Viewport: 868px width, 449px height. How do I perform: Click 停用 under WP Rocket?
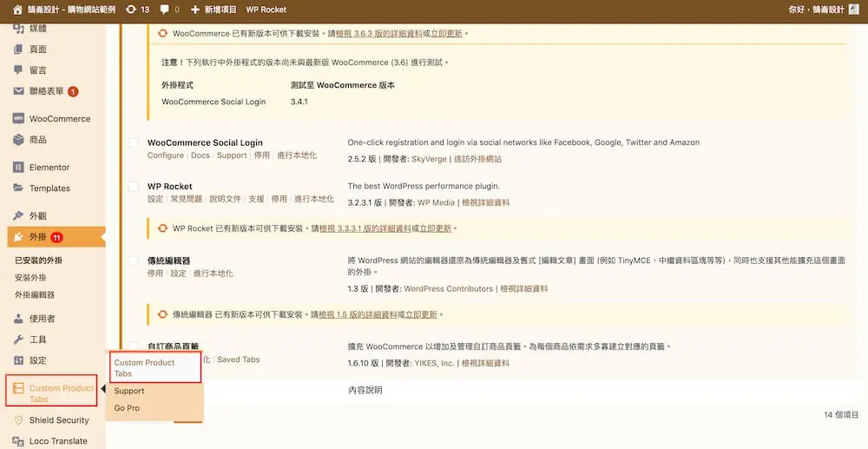pos(279,199)
